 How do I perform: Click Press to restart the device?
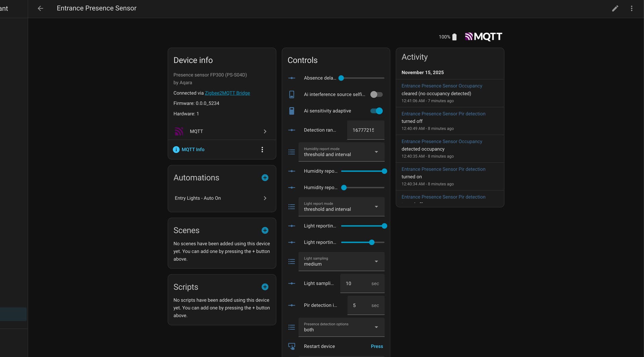click(377, 346)
